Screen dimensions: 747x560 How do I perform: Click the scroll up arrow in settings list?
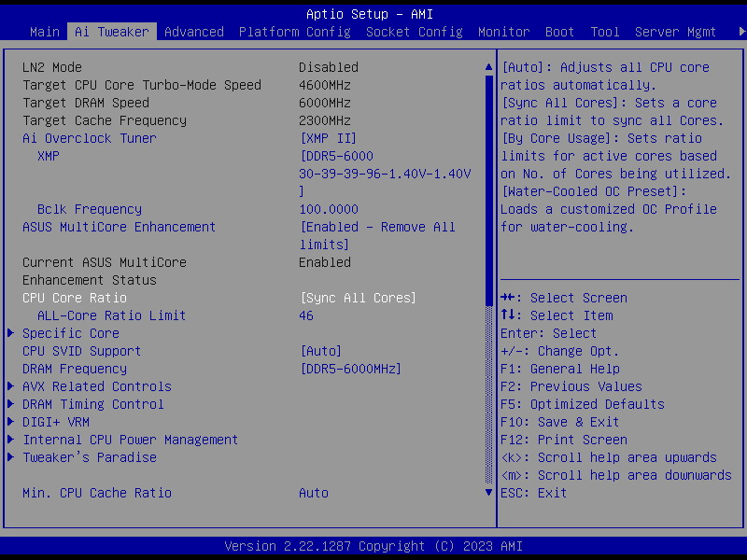pyautogui.click(x=488, y=67)
